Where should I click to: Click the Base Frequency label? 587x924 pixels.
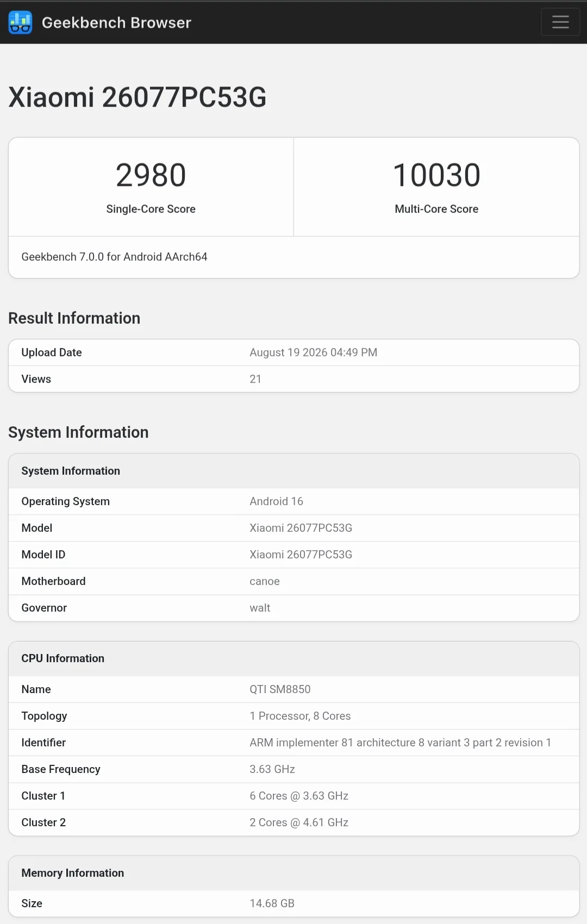(61, 769)
